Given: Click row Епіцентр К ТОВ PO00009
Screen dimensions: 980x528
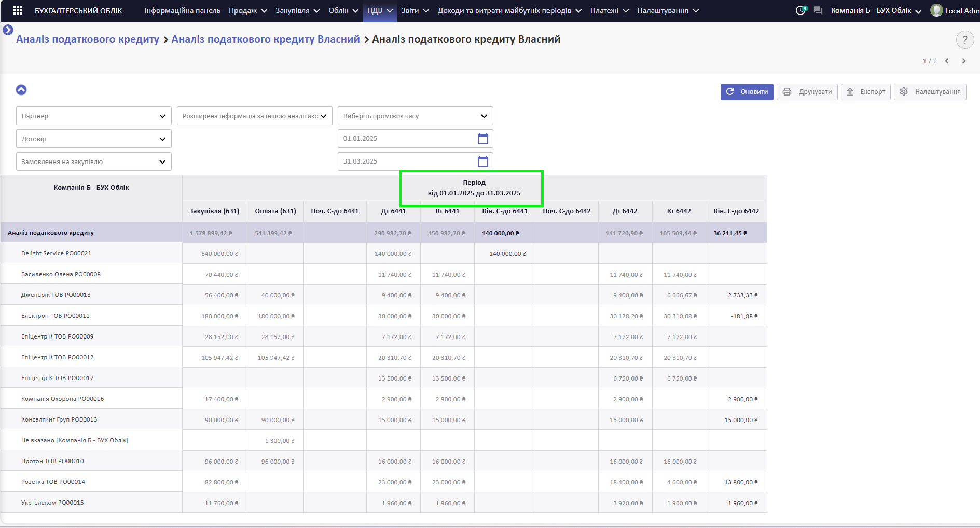Looking at the screenshot, I should (384, 336).
